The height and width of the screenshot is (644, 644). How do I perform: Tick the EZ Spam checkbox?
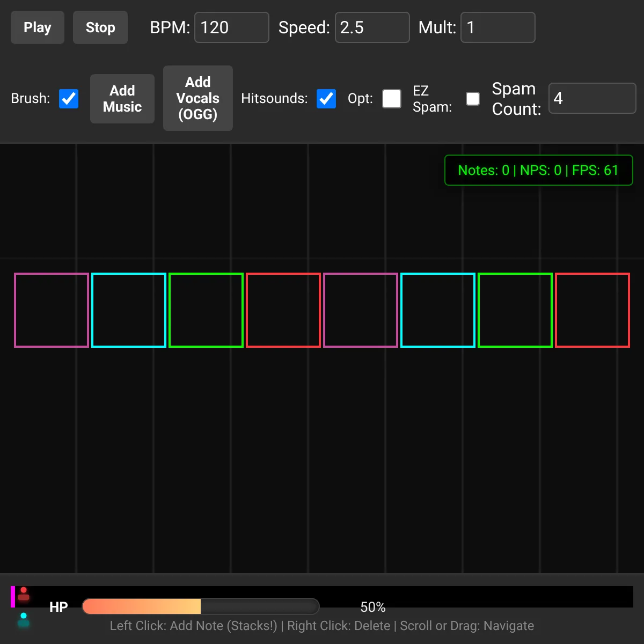pos(473,99)
